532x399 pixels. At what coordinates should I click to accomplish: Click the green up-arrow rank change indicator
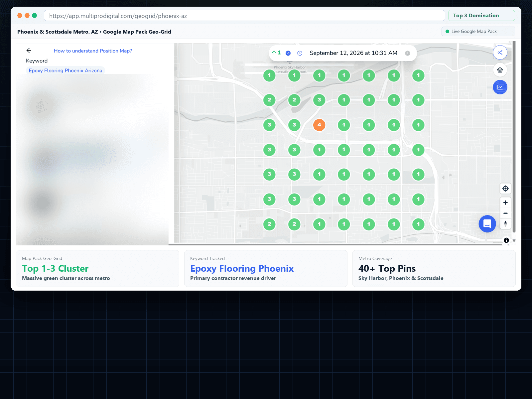pyautogui.click(x=276, y=53)
